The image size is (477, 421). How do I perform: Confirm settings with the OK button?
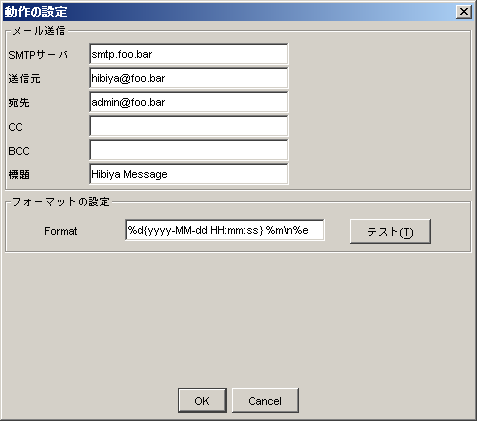pyautogui.click(x=202, y=400)
